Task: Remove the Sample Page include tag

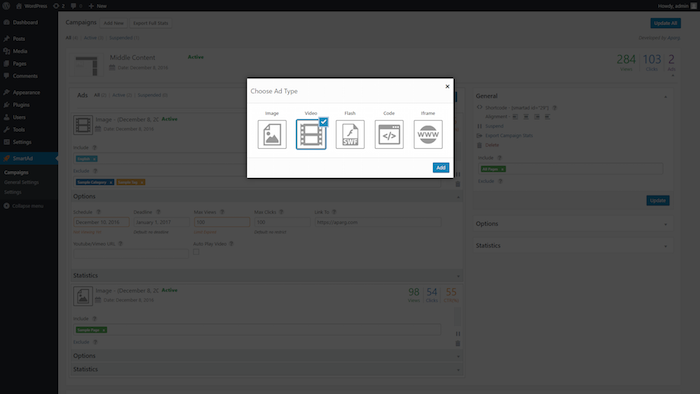Action: pyautogui.click(x=104, y=330)
